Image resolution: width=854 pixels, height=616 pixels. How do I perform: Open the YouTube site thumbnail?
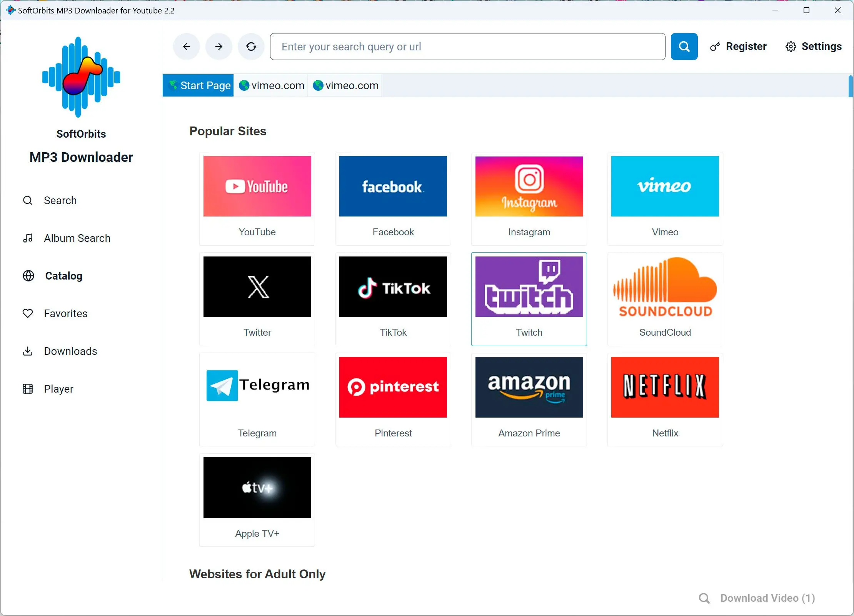(x=257, y=186)
